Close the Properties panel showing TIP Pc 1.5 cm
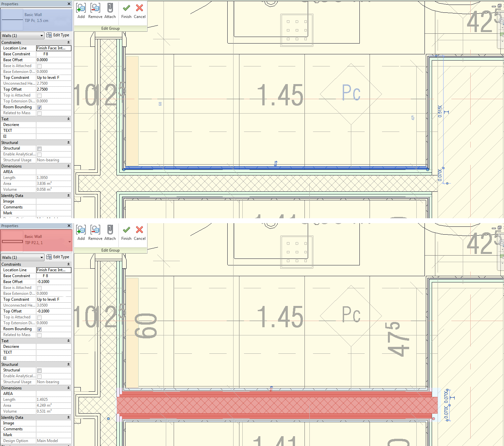504x446 pixels. (69, 4)
